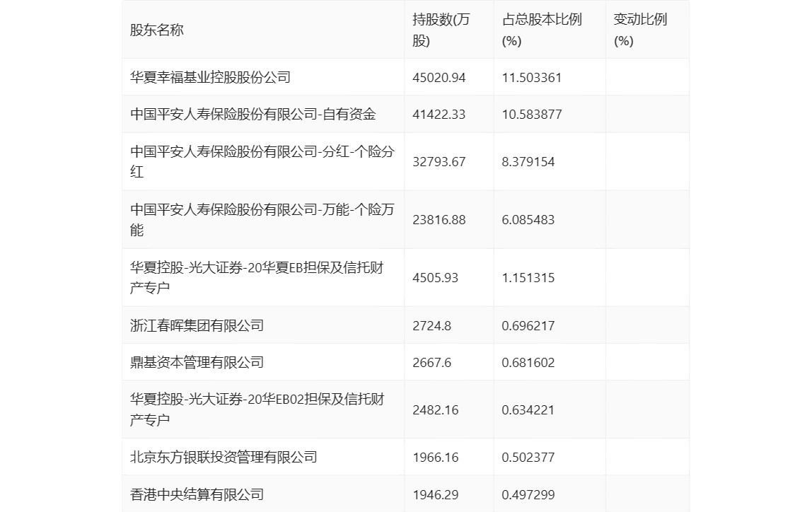Screen dimensions: 812x512
Task: Select the 万能-个险万能 shareholder name
Action: [262, 219]
